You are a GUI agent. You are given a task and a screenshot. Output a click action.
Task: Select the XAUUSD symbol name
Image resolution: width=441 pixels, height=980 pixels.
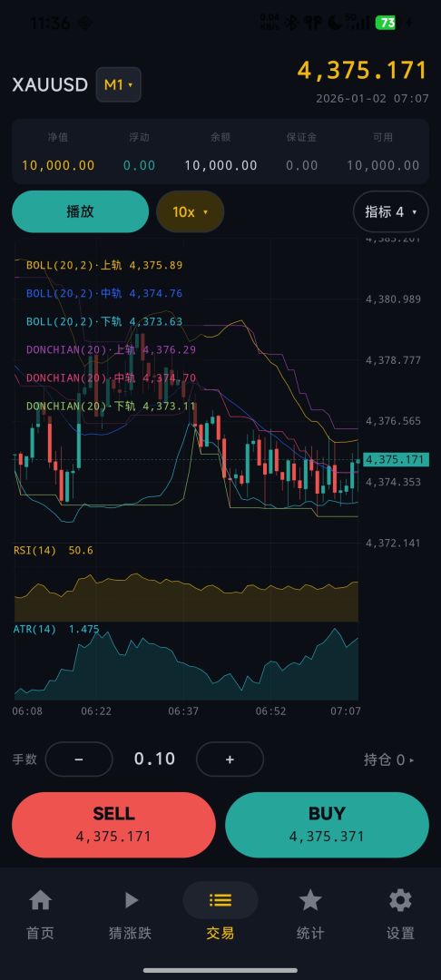tap(50, 85)
